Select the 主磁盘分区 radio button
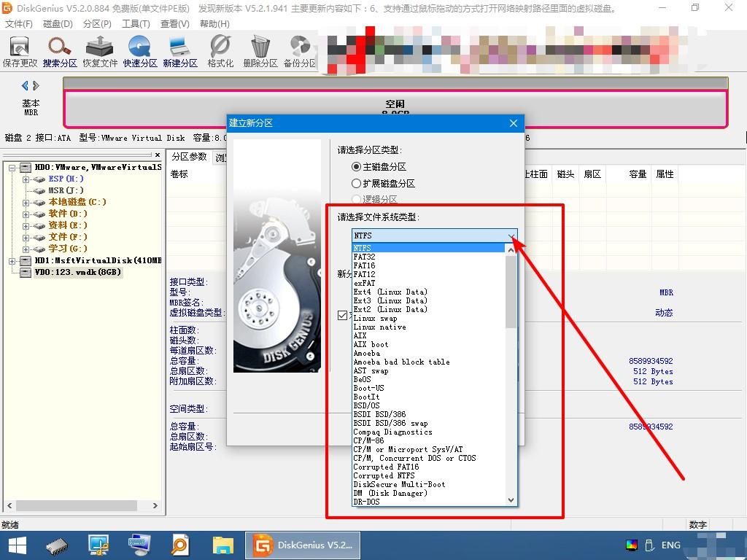The image size is (747, 560). pos(355,166)
